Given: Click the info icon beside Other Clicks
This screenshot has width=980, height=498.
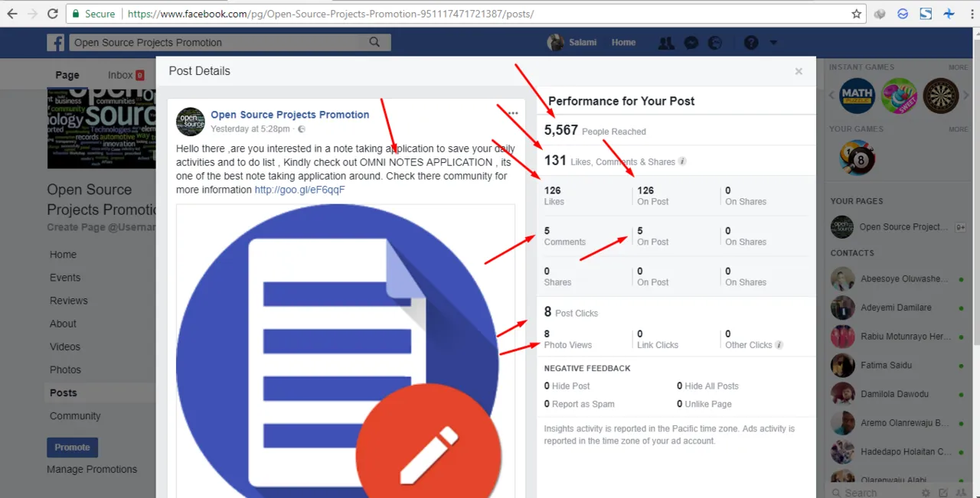Looking at the screenshot, I should [779, 345].
